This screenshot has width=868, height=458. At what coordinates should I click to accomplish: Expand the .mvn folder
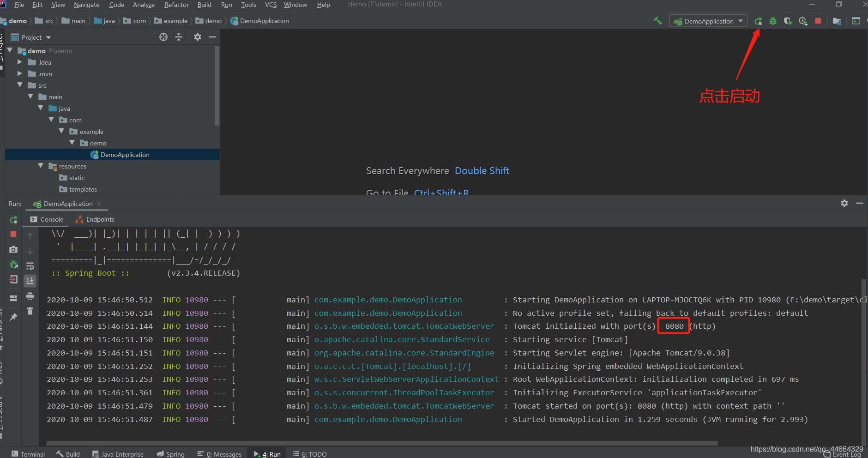(x=20, y=73)
